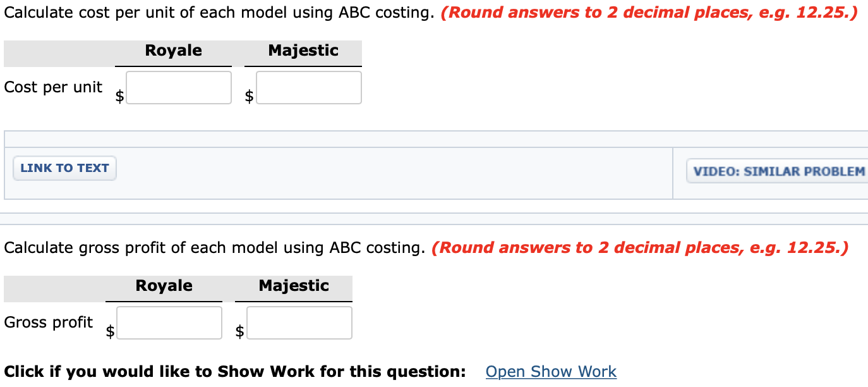Select the Royale column header in cost table
Viewport: 868px width, 387px height.
pyautogui.click(x=172, y=51)
